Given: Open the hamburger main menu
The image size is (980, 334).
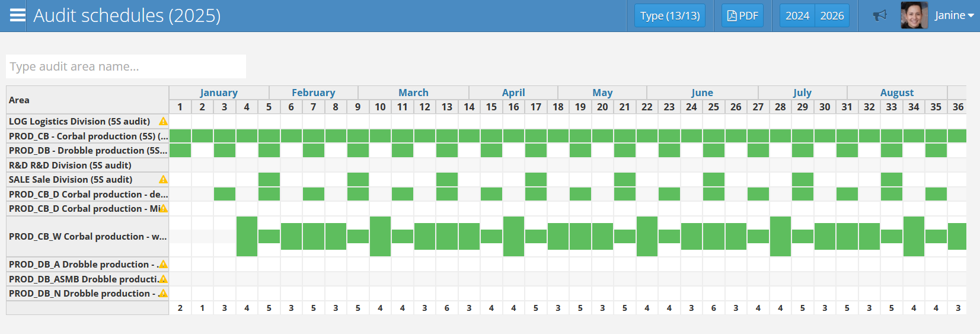Looking at the screenshot, I should pyautogui.click(x=18, y=15).
